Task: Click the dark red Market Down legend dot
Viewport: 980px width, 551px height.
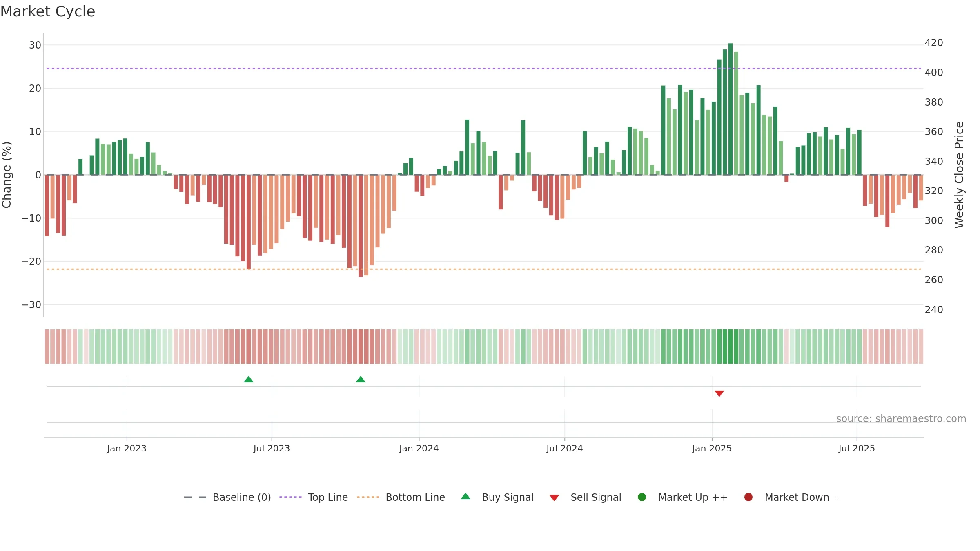Action: coord(748,497)
